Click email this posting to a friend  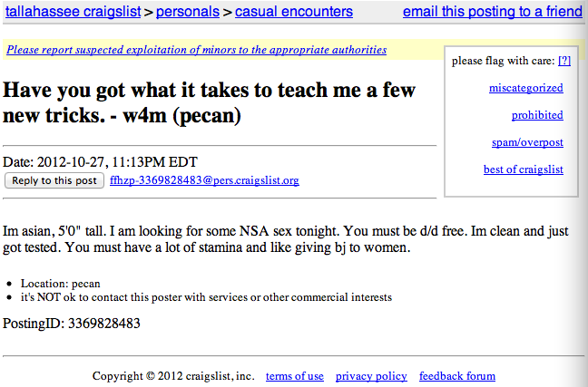pyautogui.click(x=493, y=12)
